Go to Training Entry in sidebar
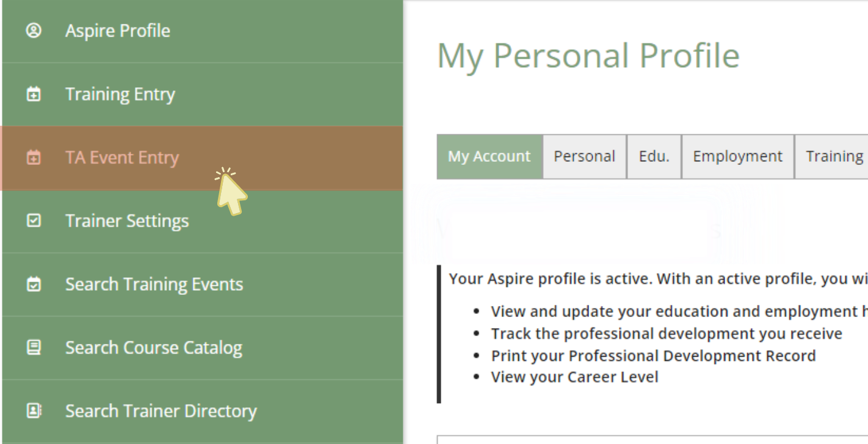The image size is (868, 444). (x=120, y=94)
